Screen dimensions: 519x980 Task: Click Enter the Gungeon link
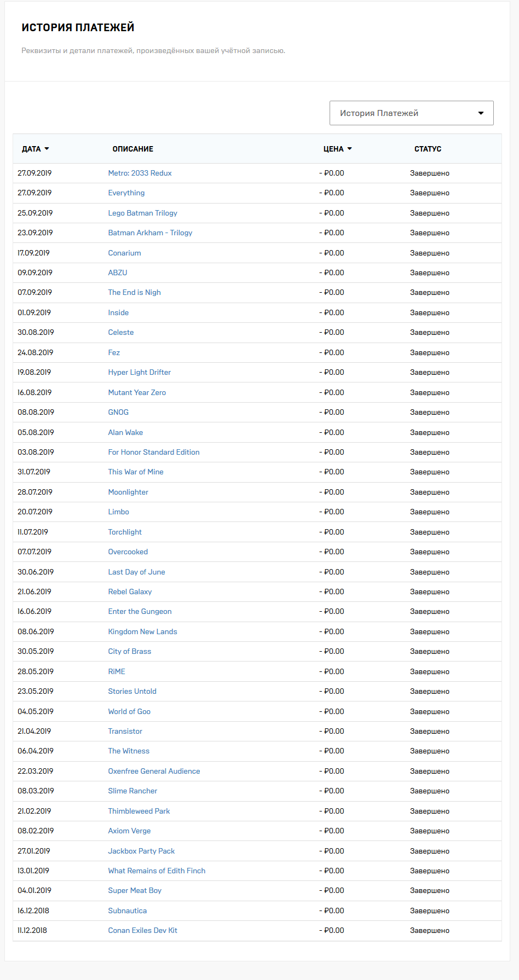point(140,611)
